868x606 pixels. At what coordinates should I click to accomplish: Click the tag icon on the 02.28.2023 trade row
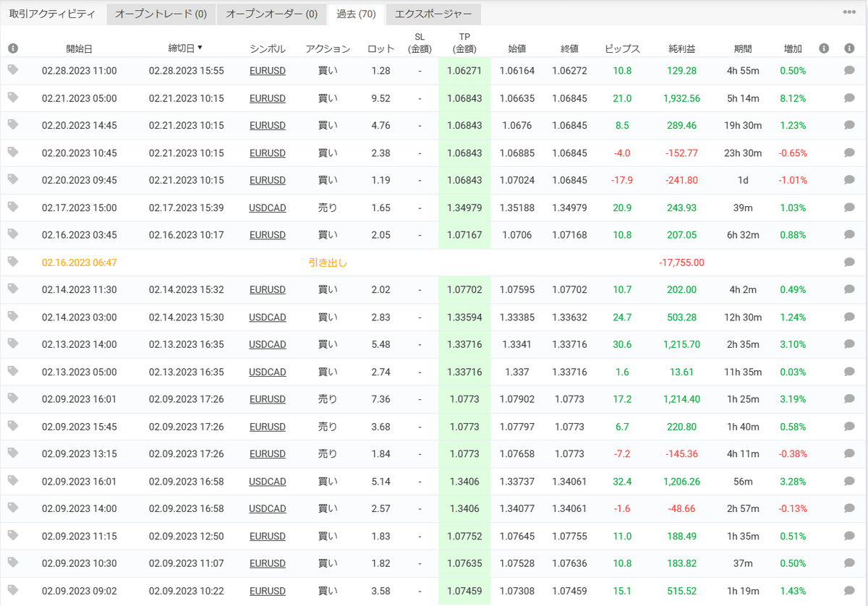(x=12, y=70)
